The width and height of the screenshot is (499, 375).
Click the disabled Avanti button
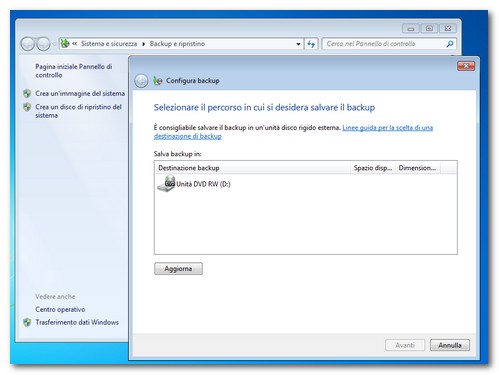click(x=405, y=345)
